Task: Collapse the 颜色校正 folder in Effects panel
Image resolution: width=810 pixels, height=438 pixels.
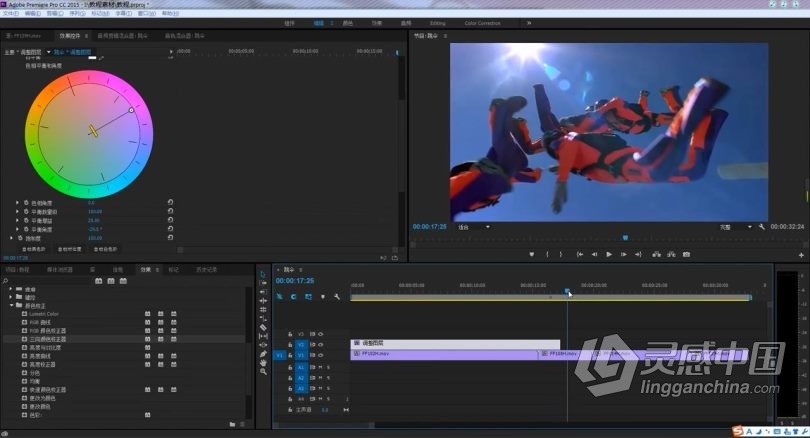Action: click(11, 306)
